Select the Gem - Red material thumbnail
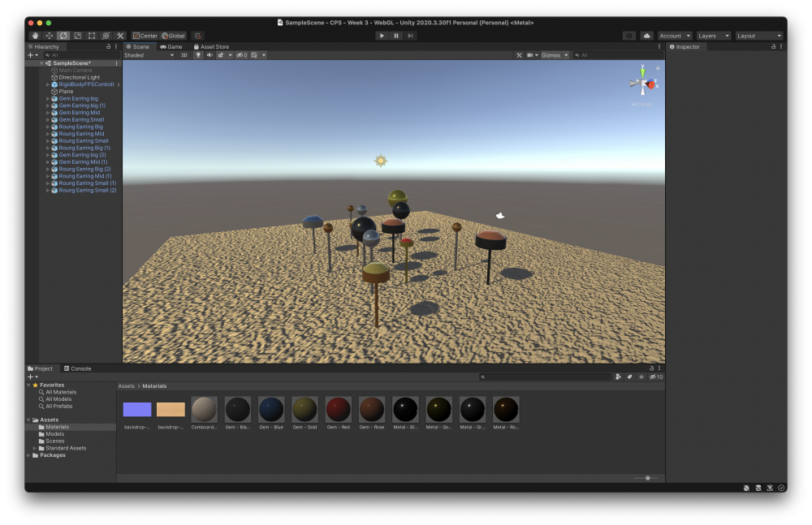This screenshot has width=812, height=525. point(338,408)
